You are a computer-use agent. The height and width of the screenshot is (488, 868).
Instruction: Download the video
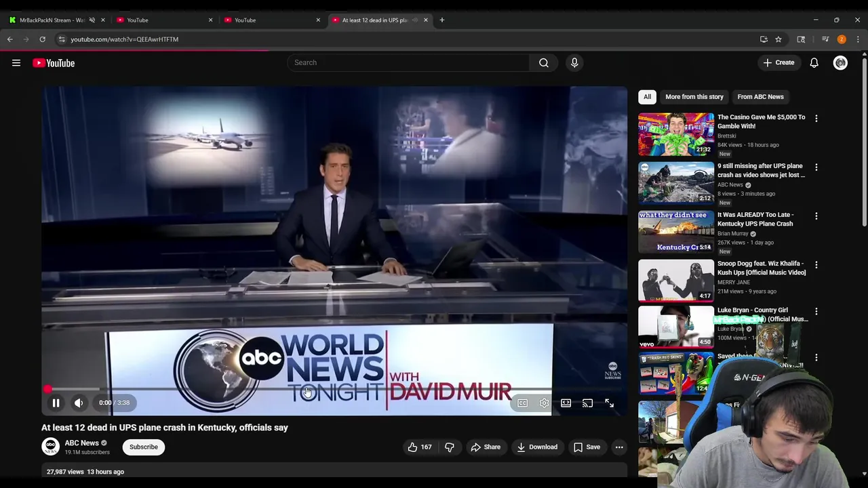click(537, 447)
